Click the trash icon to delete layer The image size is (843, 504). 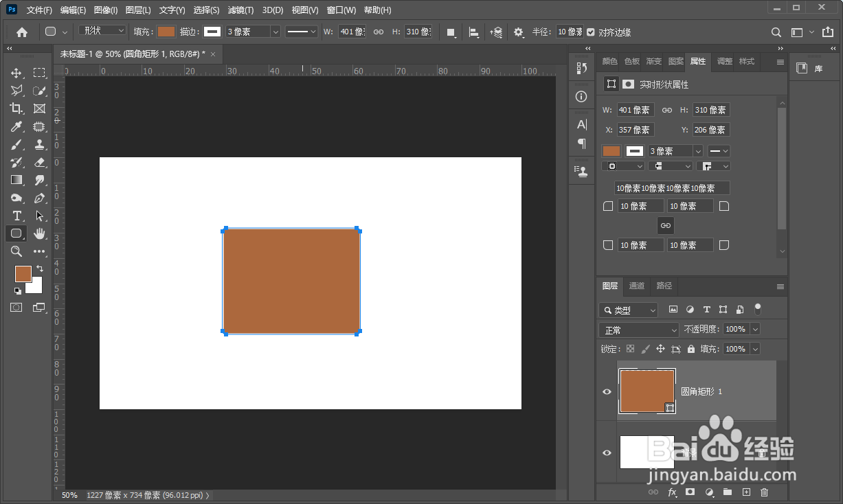point(765,492)
